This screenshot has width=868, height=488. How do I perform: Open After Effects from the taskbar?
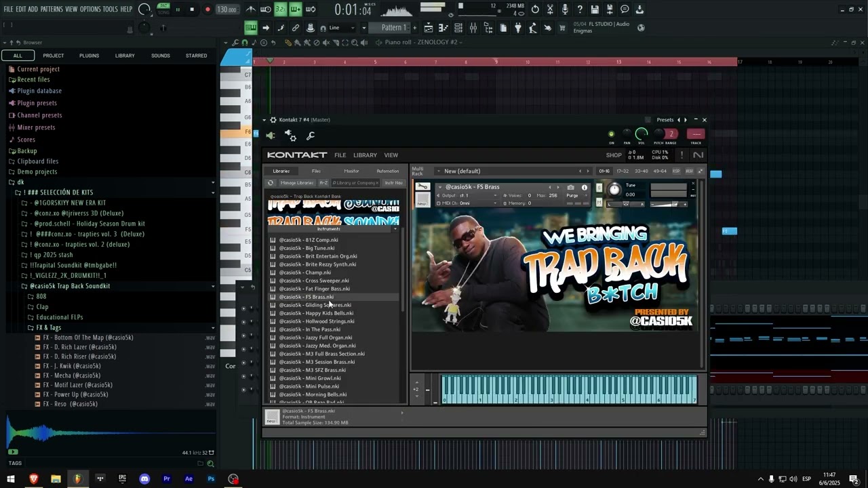pyautogui.click(x=189, y=479)
